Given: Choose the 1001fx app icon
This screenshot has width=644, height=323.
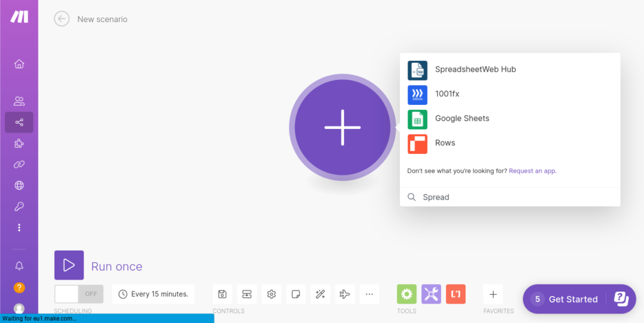Looking at the screenshot, I should [418, 95].
